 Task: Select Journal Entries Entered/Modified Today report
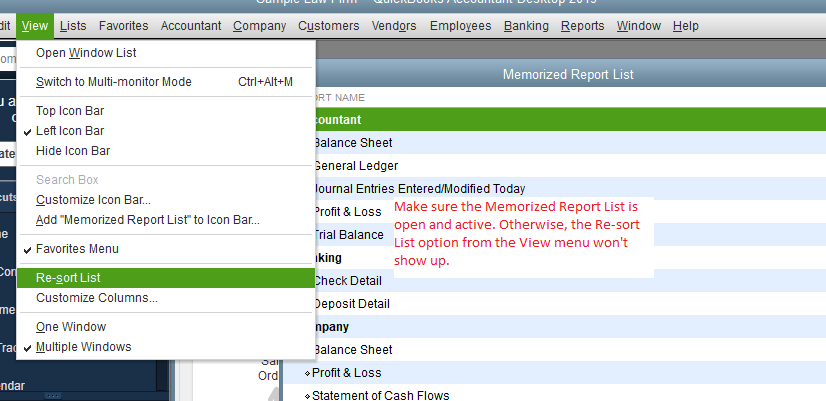pyautogui.click(x=571, y=189)
